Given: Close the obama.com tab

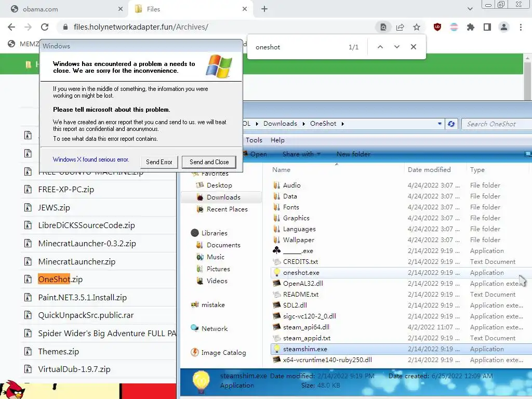Looking at the screenshot, I should [x=121, y=9].
